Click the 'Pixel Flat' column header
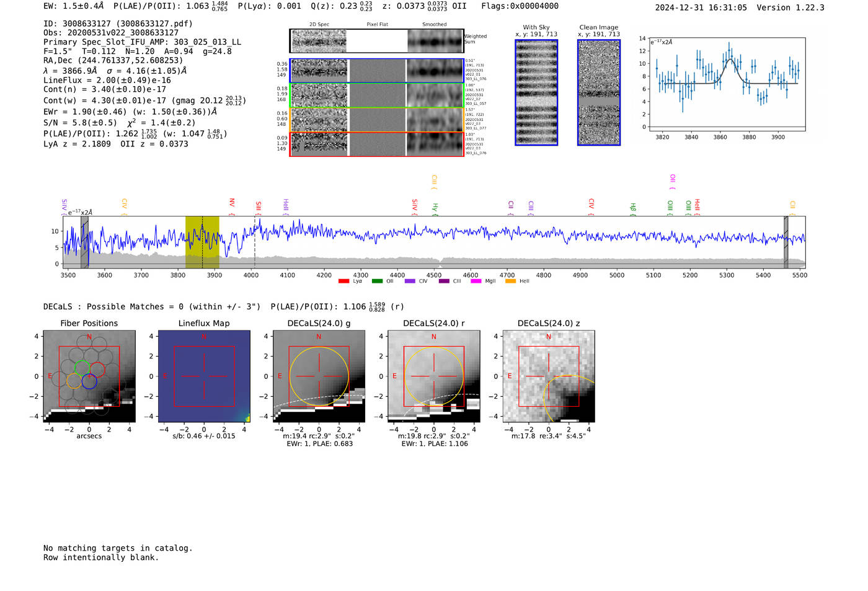This screenshot has width=868, height=591. (377, 25)
